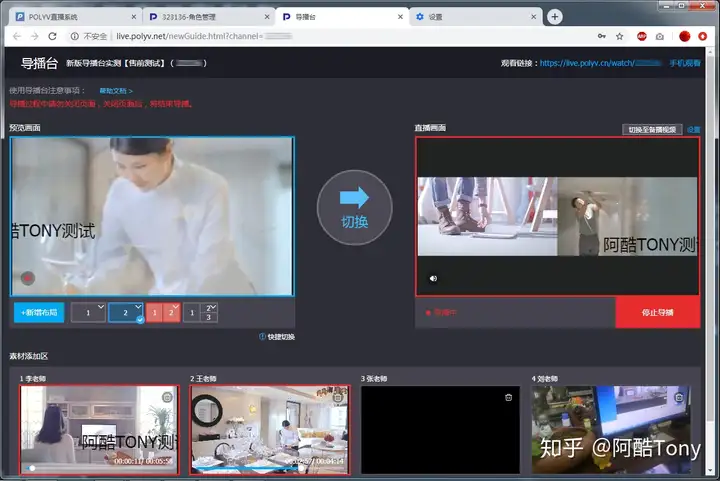Select the first single-pane layout 1

(x=88, y=313)
